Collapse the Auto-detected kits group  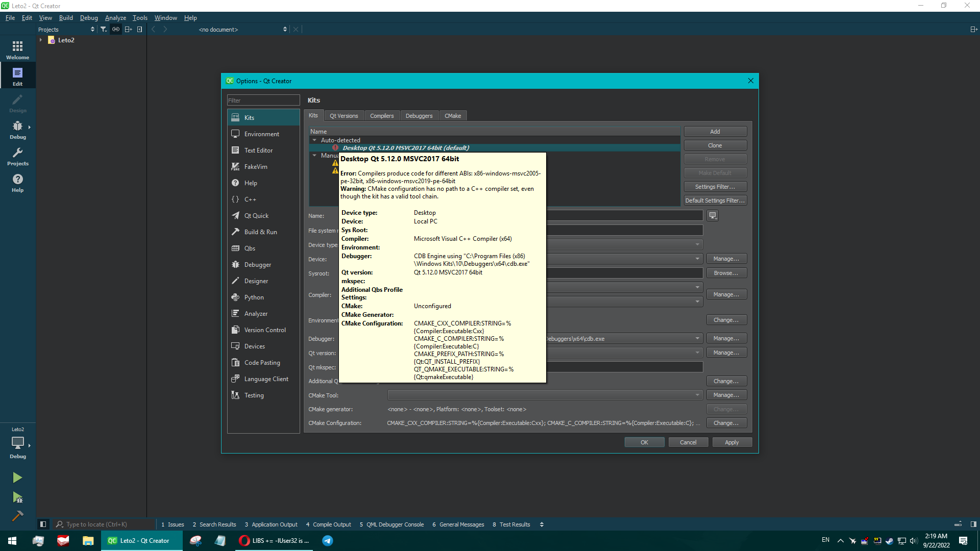314,140
